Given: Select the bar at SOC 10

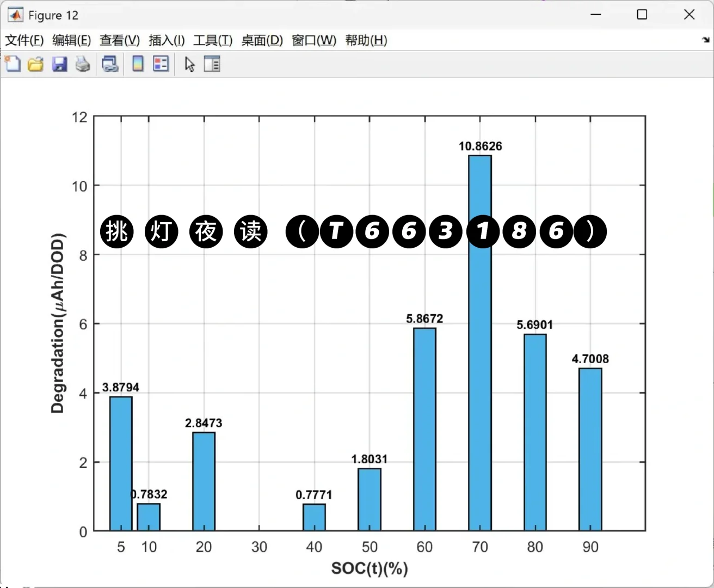Looking at the screenshot, I should coord(149,517).
